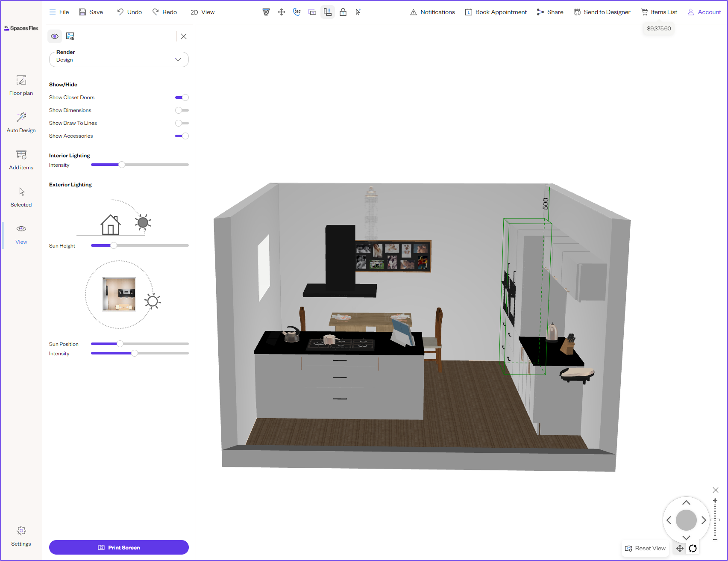Turn off Show Accessories switch
This screenshot has width=728, height=561.
click(182, 136)
